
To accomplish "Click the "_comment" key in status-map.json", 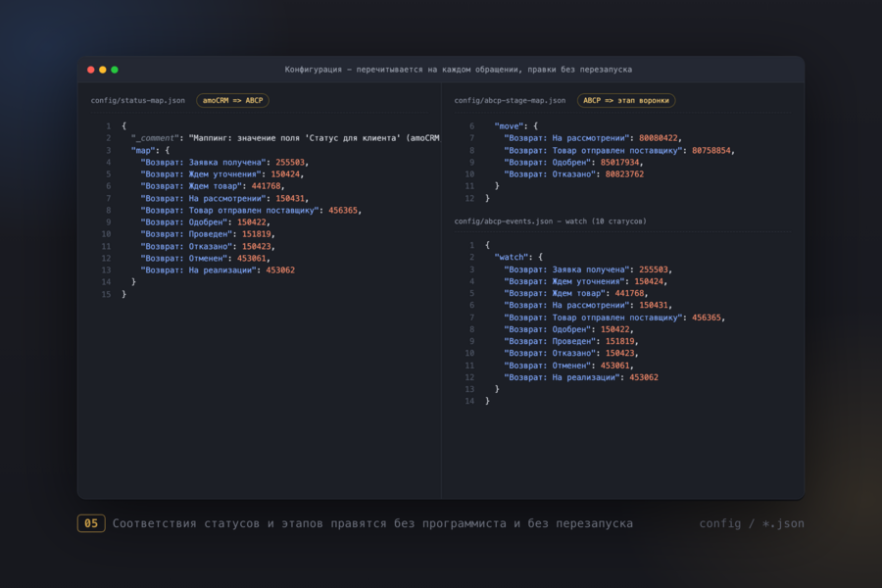I will click(155, 138).
